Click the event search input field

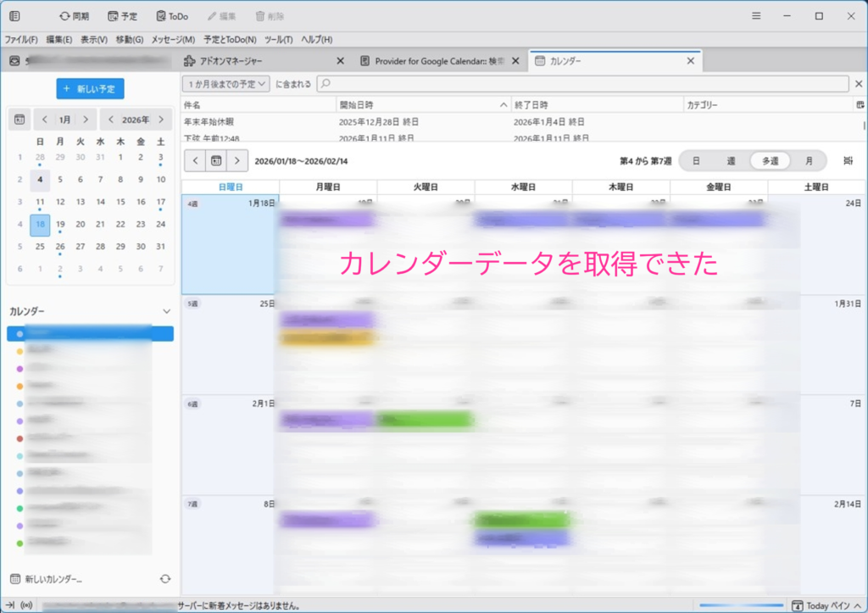pos(581,84)
